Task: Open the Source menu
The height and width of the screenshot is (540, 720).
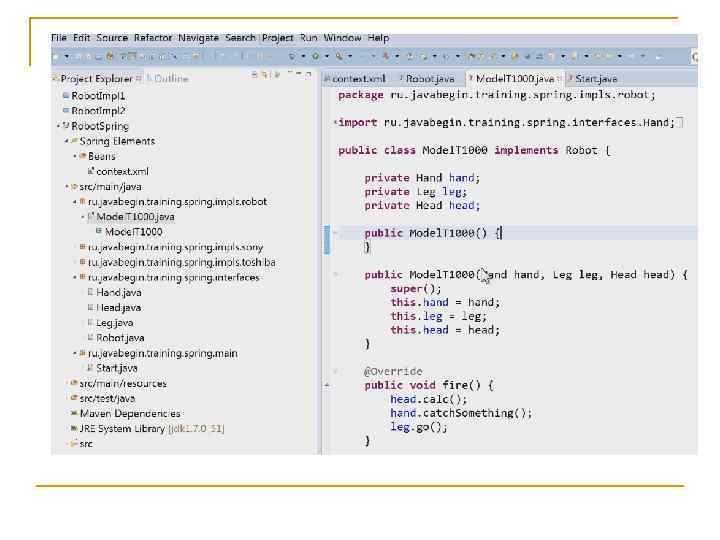Action: (112, 38)
